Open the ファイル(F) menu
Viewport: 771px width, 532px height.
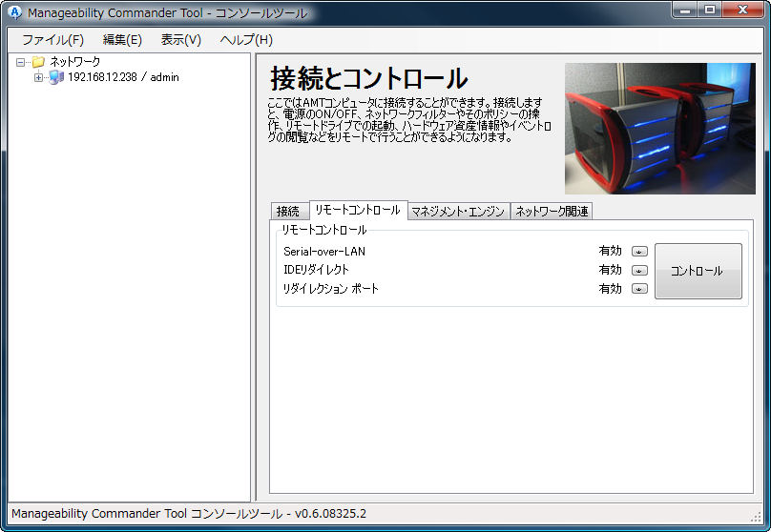[x=53, y=40]
